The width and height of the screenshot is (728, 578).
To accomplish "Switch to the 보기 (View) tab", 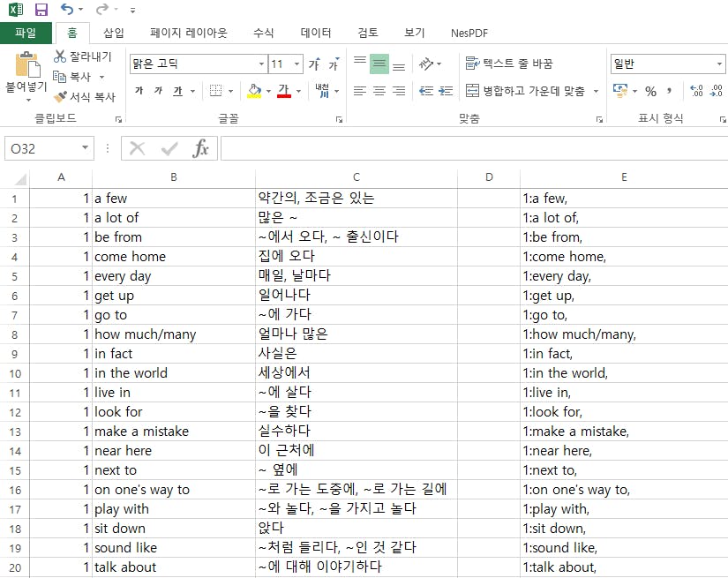I will tap(414, 33).
